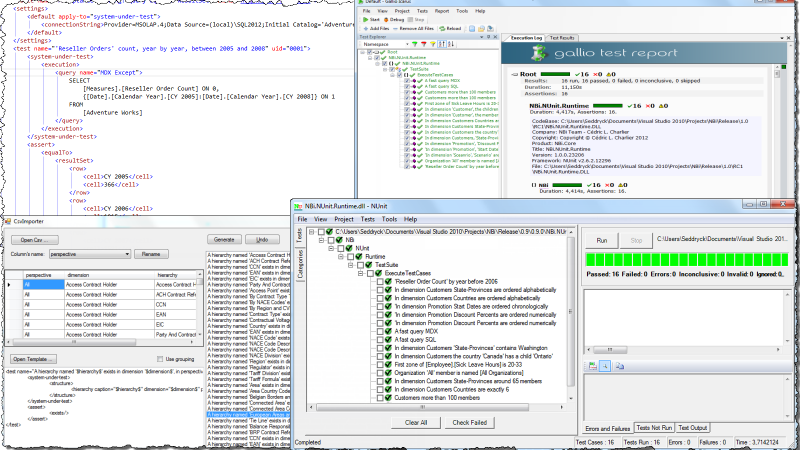Pin the Gallio Test Explorer panel
Image resolution: width=800 pixels, height=450 pixels.
tap(488, 37)
